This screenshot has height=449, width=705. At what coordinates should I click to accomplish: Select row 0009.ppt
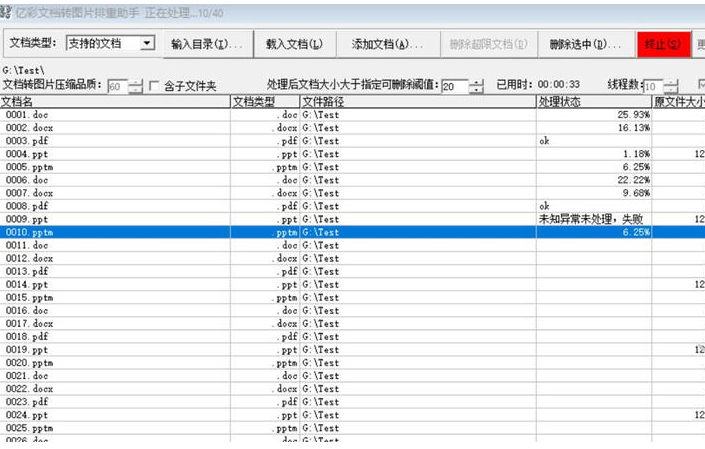(352, 219)
